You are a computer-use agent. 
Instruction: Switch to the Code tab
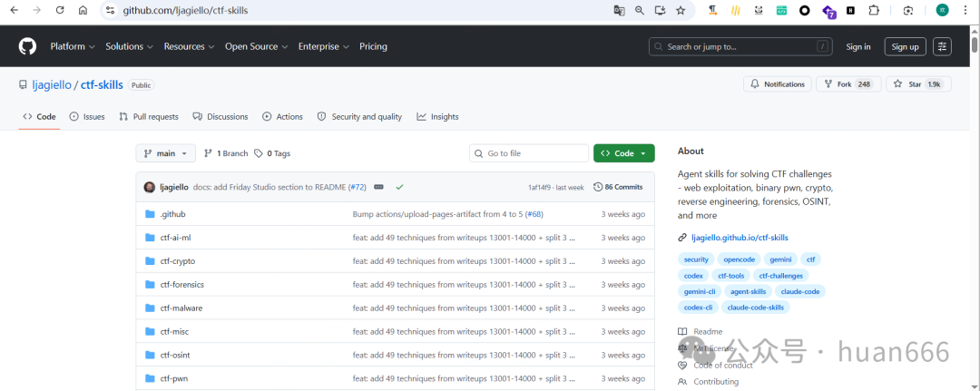click(39, 117)
